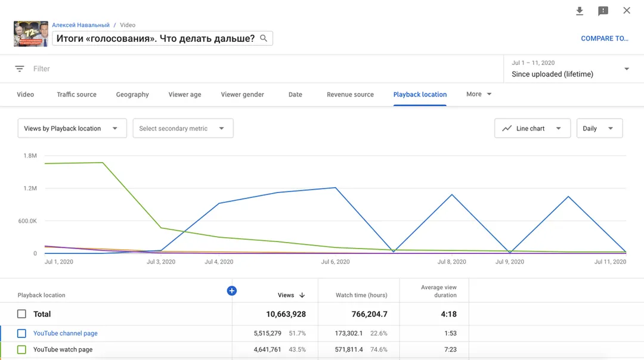
Task: Click the Average view duration column header
Action: click(x=439, y=291)
